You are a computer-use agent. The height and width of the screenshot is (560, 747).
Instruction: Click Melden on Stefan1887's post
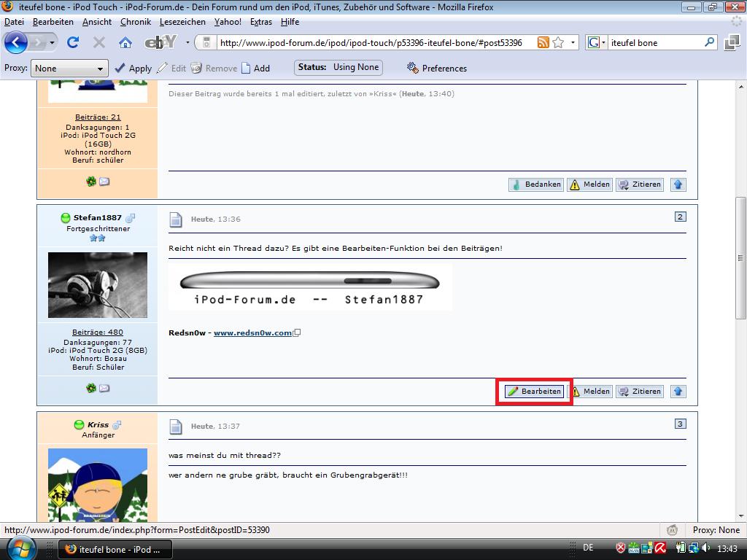589,392
